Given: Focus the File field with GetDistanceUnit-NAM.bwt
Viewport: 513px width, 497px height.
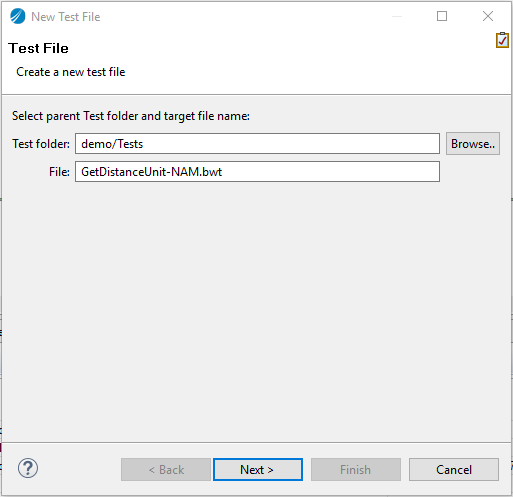Looking at the screenshot, I should (257, 172).
